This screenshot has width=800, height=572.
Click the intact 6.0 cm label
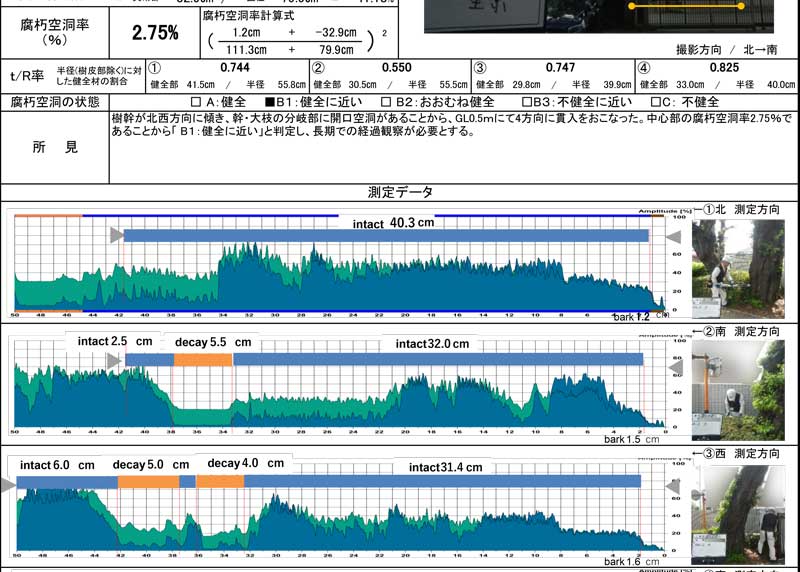coord(57,465)
